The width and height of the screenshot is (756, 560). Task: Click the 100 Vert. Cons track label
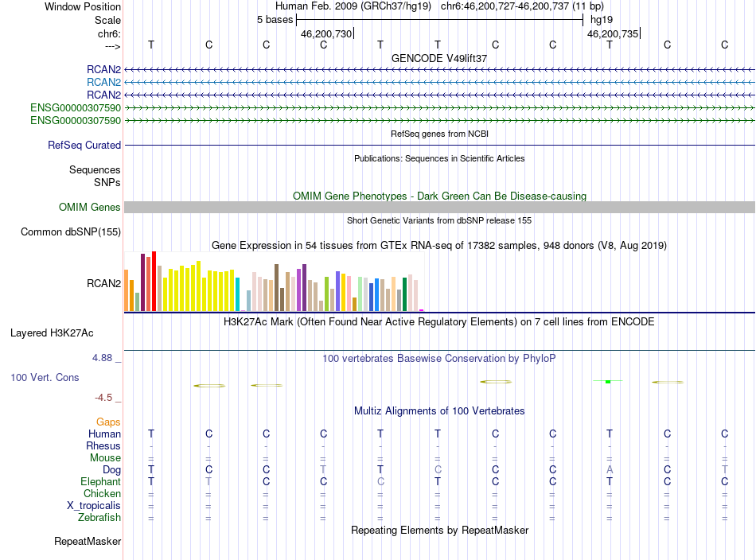[x=45, y=377]
